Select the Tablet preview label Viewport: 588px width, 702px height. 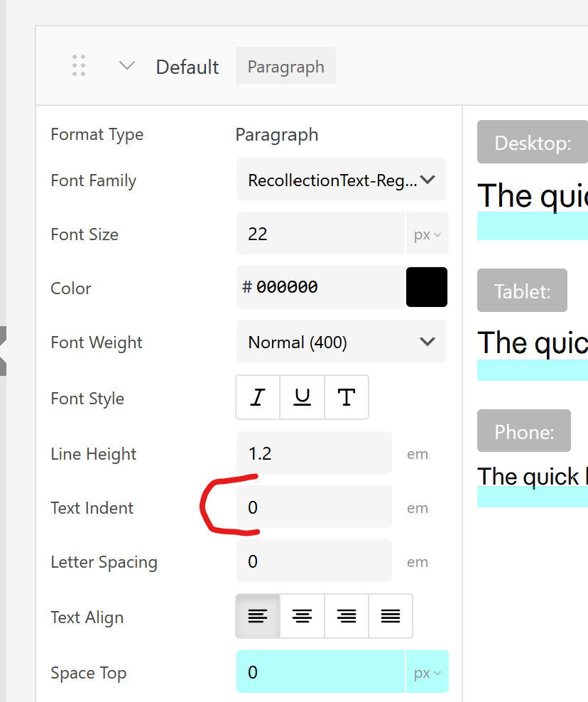click(522, 291)
